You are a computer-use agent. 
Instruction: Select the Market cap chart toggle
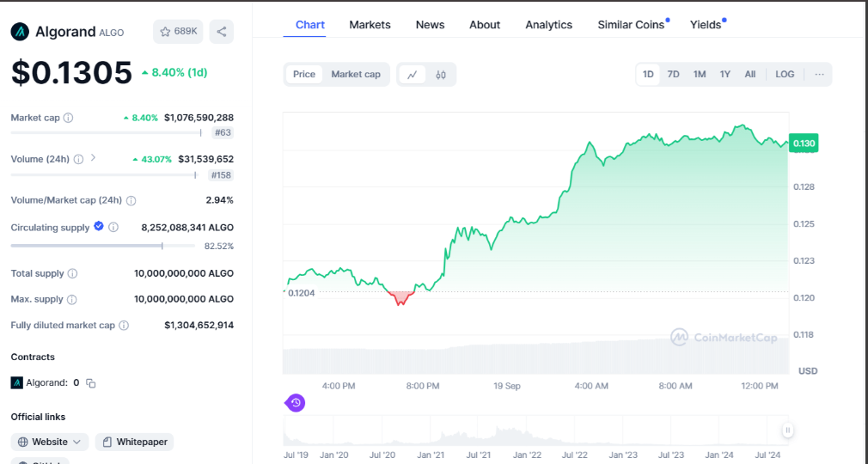tap(356, 74)
